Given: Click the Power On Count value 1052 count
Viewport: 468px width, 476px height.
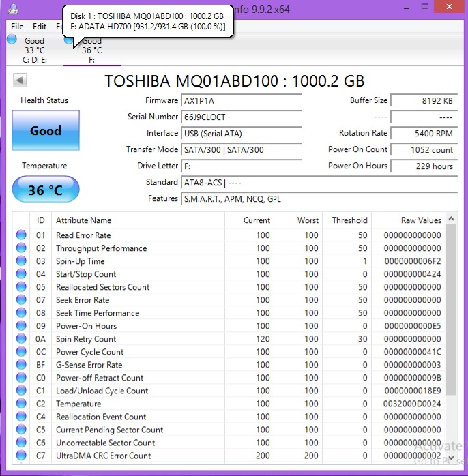Looking at the screenshot, I should (424, 150).
